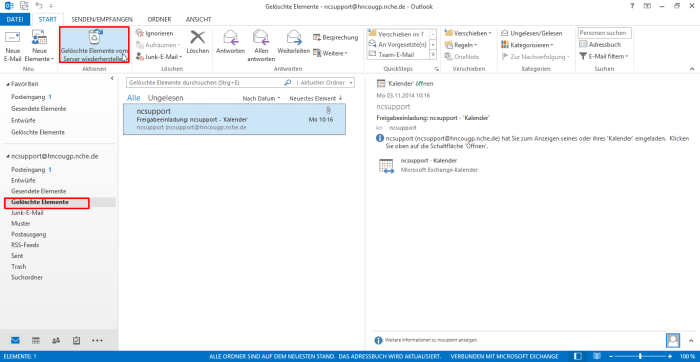Expand the QuickSteps gallery list

433,54
